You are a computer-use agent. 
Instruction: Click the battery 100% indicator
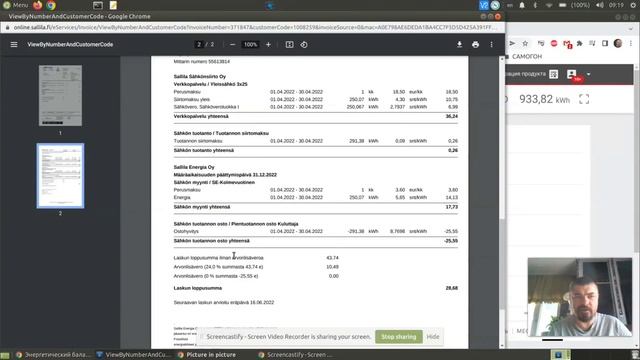tap(574, 5)
